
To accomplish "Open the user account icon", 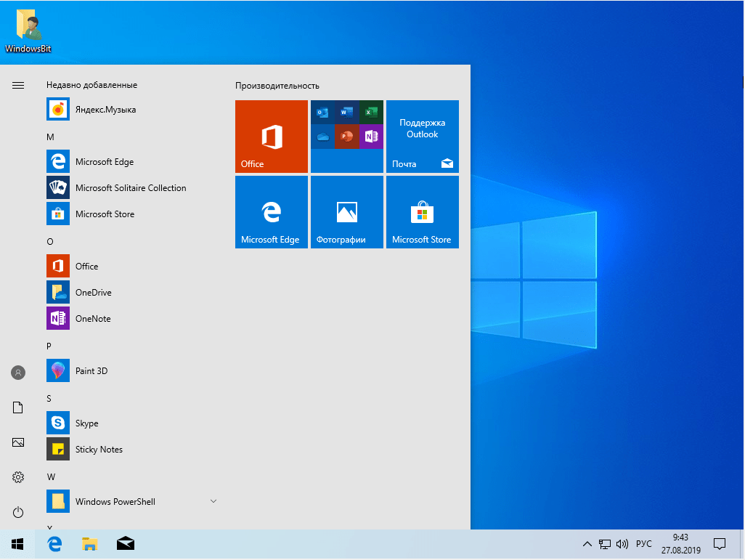I will coord(17,372).
